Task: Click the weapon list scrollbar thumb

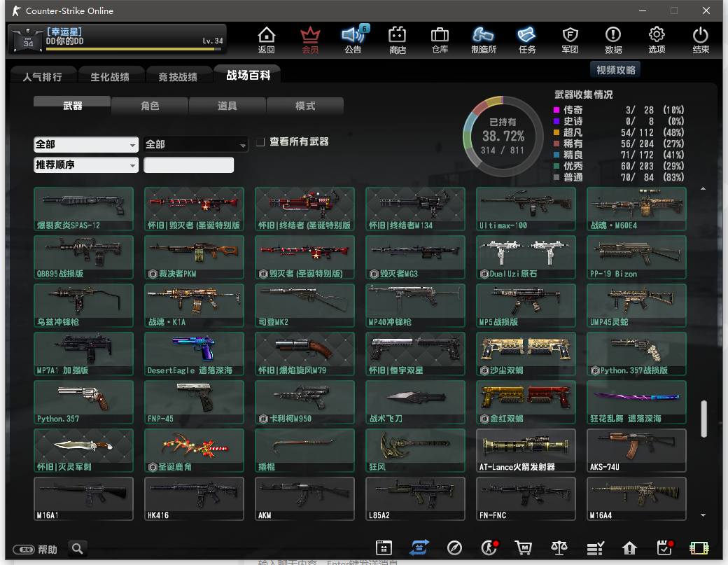Action: 704,419
